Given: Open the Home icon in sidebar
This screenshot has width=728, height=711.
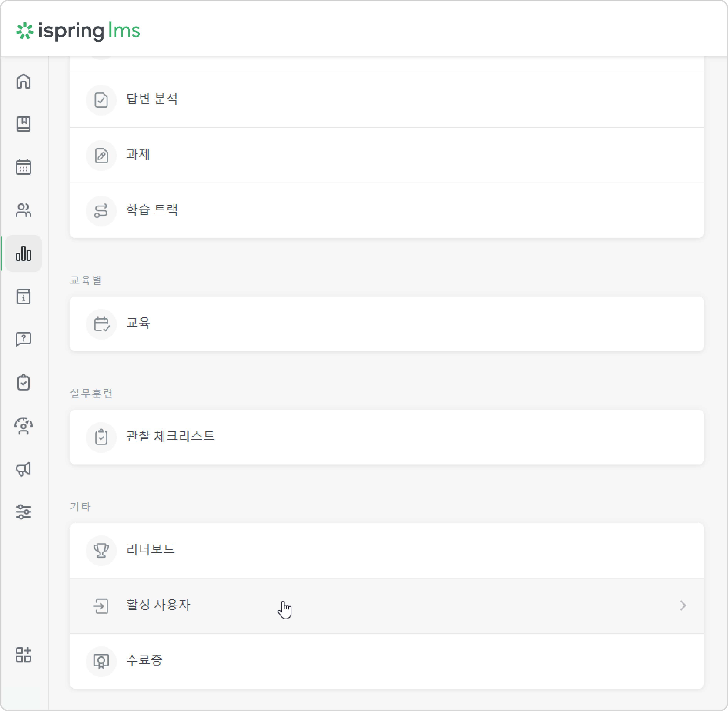Looking at the screenshot, I should 23,81.
